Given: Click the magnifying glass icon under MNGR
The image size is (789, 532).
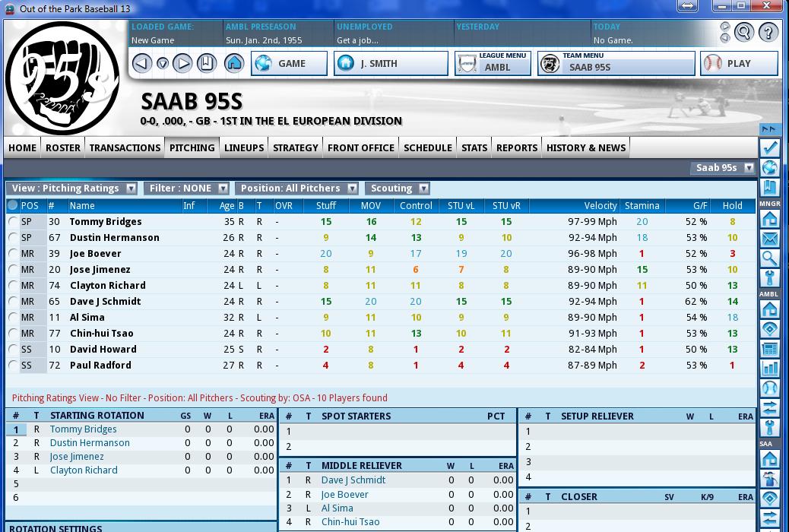Looking at the screenshot, I should (x=769, y=258).
